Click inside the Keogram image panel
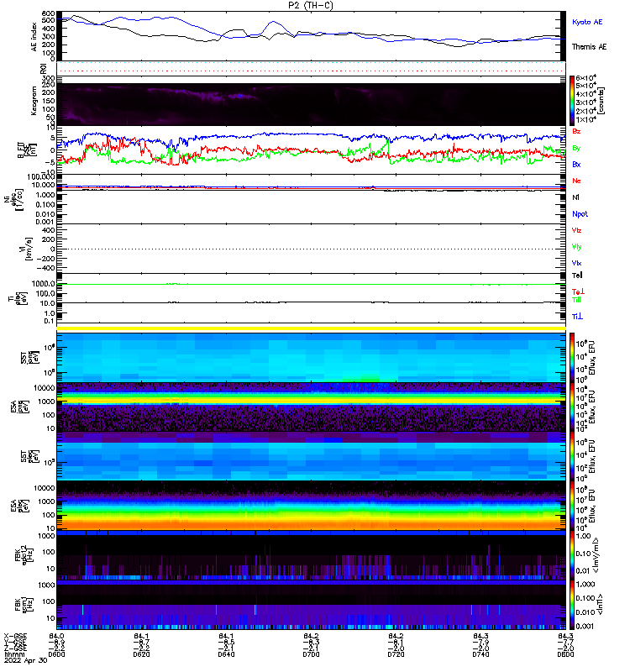This screenshot has height=672, width=630. tap(311, 104)
